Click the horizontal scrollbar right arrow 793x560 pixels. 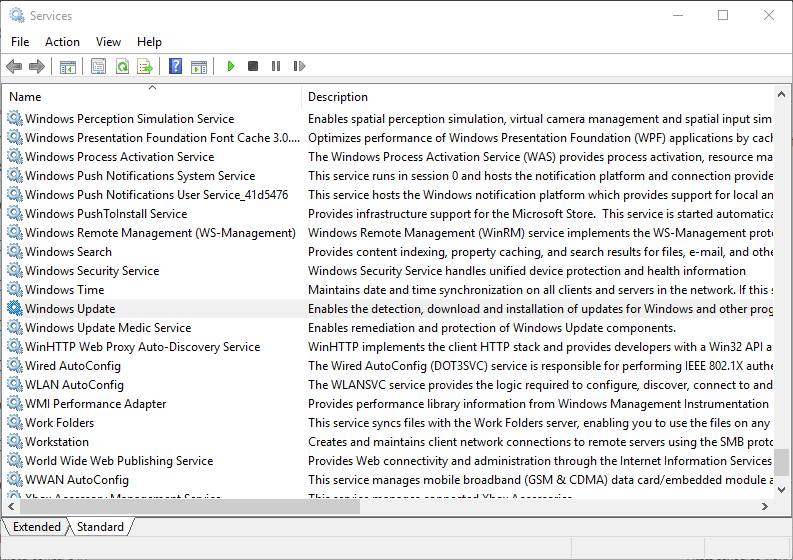(764, 506)
